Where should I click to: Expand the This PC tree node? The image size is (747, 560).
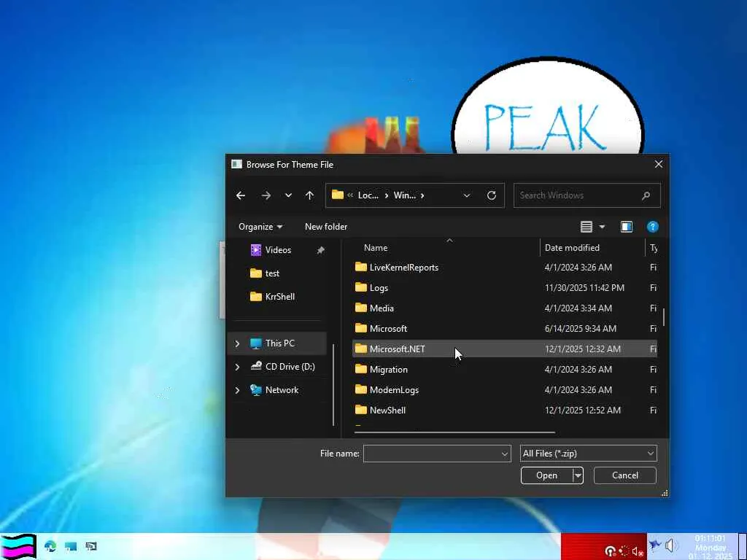click(237, 343)
